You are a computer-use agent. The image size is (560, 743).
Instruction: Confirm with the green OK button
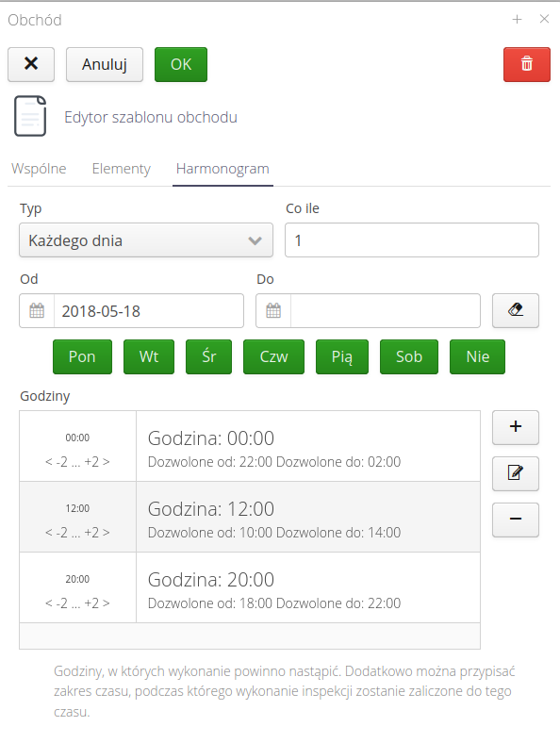click(181, 64)
